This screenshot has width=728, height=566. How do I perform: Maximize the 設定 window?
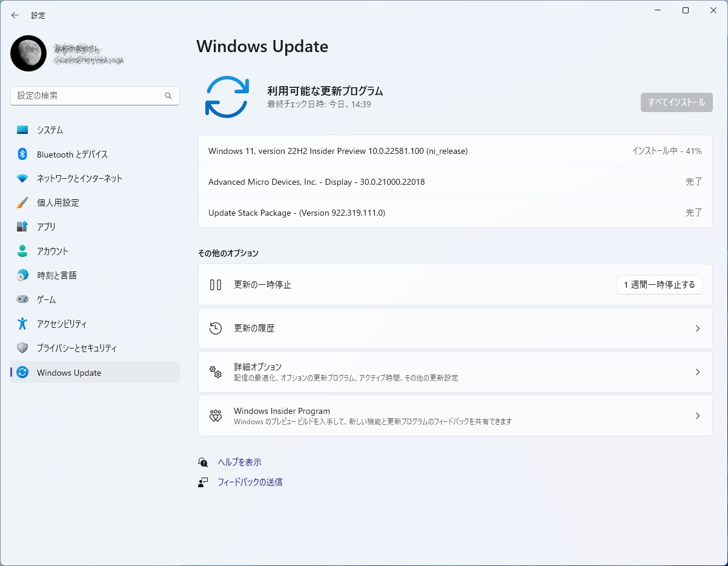pyautogui.click(x=686, y=10)
